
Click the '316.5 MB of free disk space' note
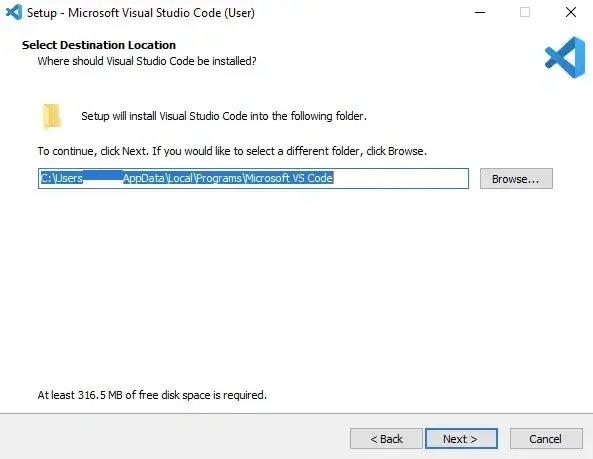(x=152, y=395)
